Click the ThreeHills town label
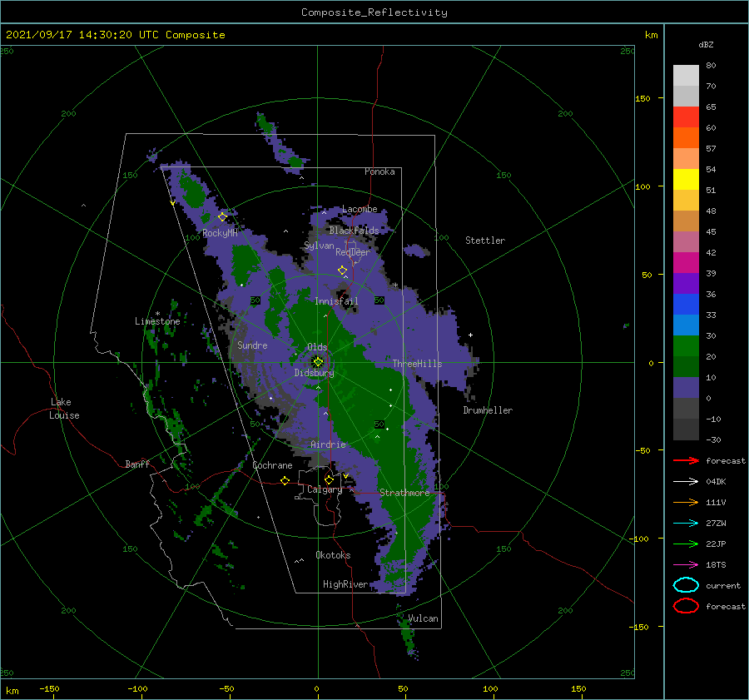The width and height of the screenshot is (749, 700). click(x=418, y=364)
